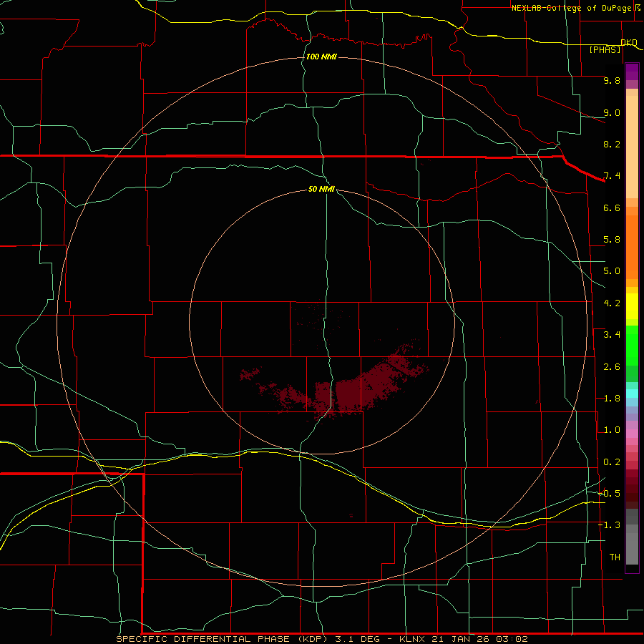Click the 9.8 value on color scale
This screenshot has width=644, height=644.
612,80
